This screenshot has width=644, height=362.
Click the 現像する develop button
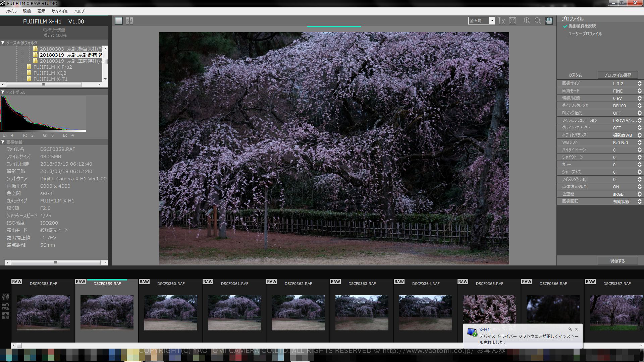point(618,261)
